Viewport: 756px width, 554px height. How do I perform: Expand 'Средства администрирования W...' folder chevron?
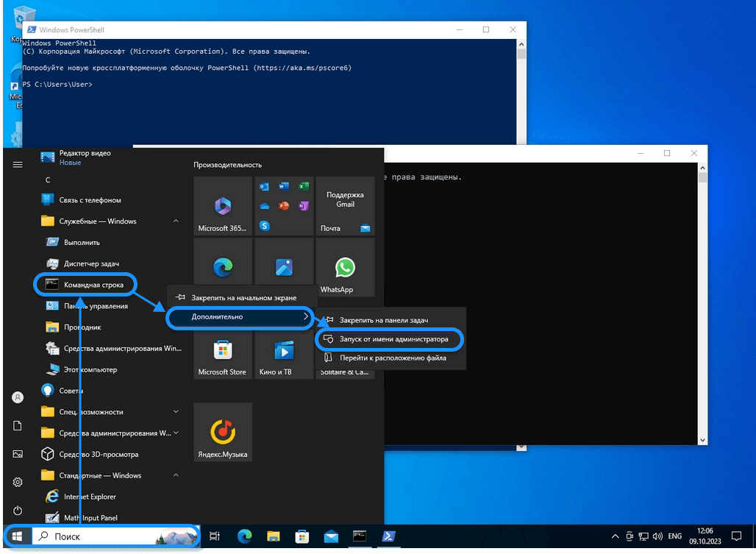(176, 433)
